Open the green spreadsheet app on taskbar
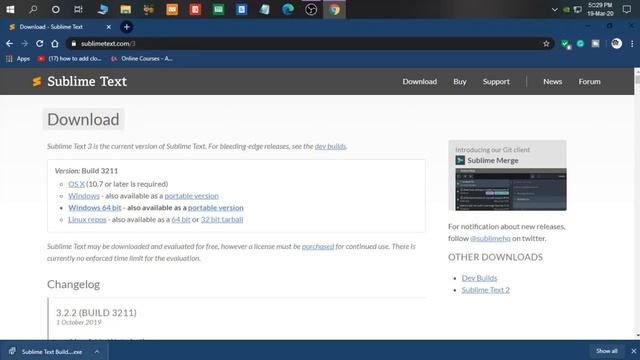Screen dimensions: 640x360 pos(218,9)
